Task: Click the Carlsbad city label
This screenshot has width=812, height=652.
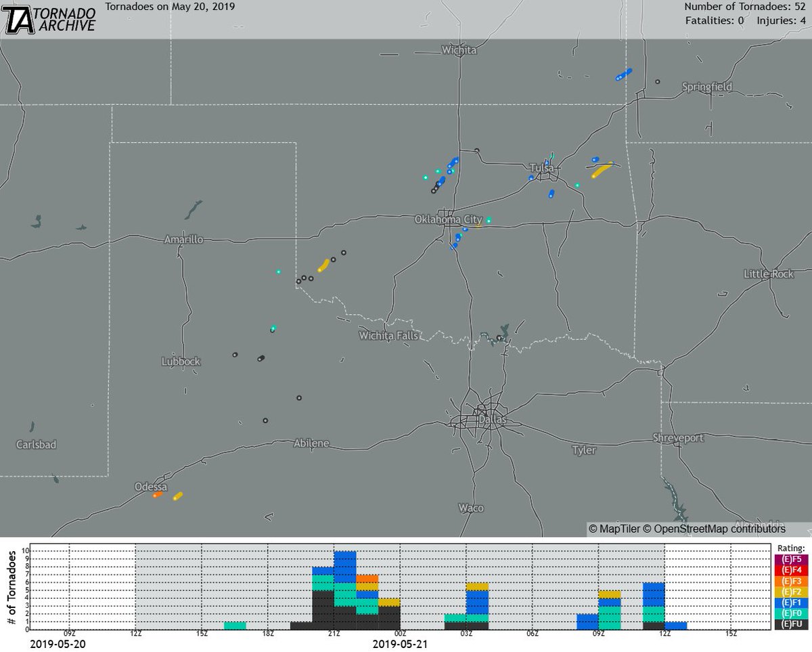Action: [x=36, y=445]
